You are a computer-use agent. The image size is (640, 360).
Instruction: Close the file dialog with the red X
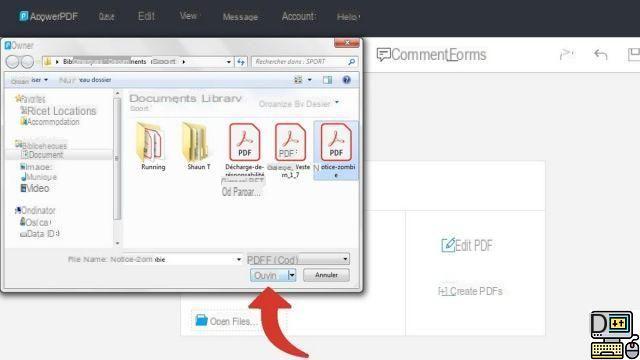point(347,43)
